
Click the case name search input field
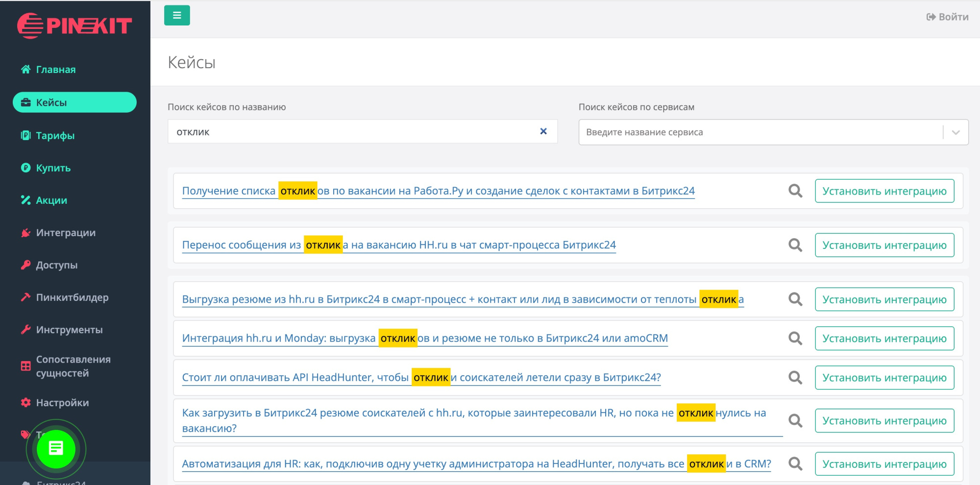(353, 132)
